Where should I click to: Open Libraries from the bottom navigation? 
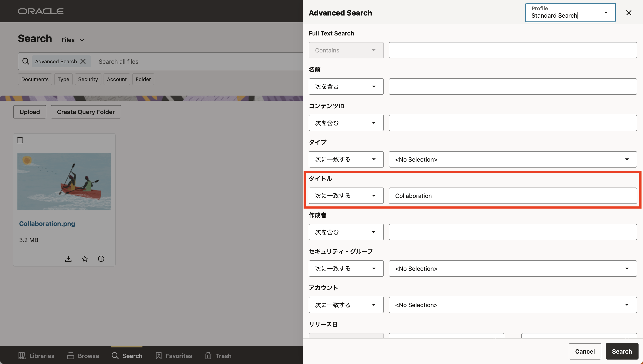click(36, 356)
